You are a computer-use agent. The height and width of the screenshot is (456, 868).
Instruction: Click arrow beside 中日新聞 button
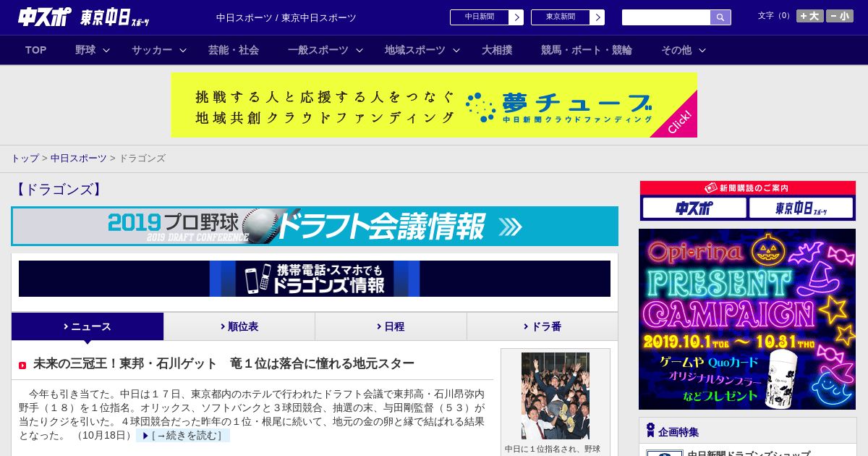click(516, 17)
